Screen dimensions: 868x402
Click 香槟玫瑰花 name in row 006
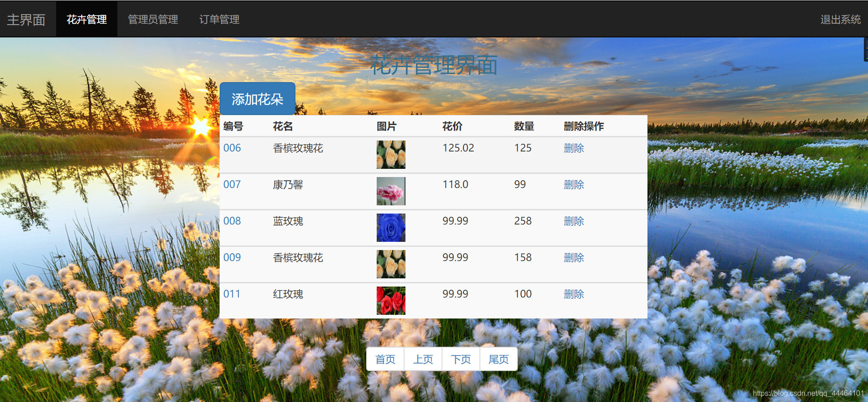[x=298, y=148]
